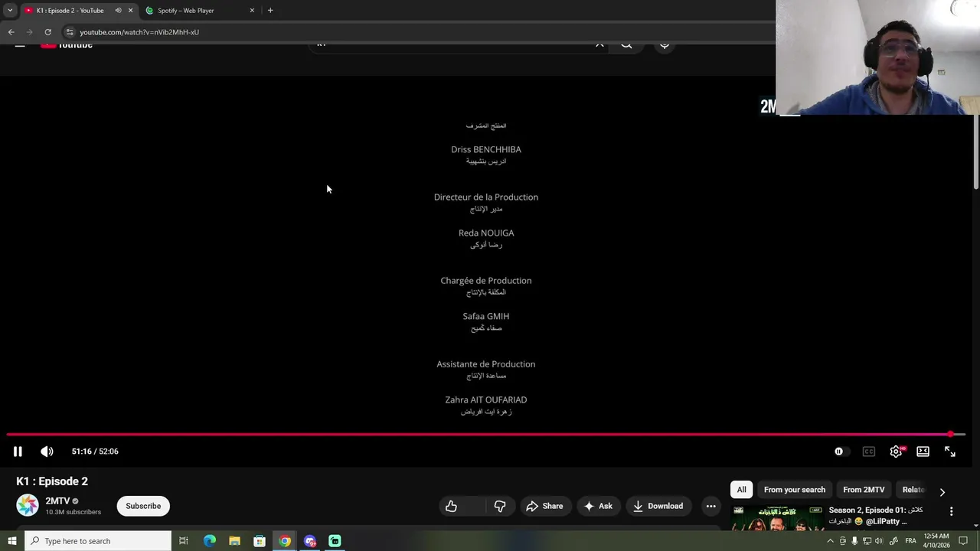This screenshot has width=980, height=551.
Task: Open Season 2 Episode 01 thumbnail
Action: click(777, 518)
